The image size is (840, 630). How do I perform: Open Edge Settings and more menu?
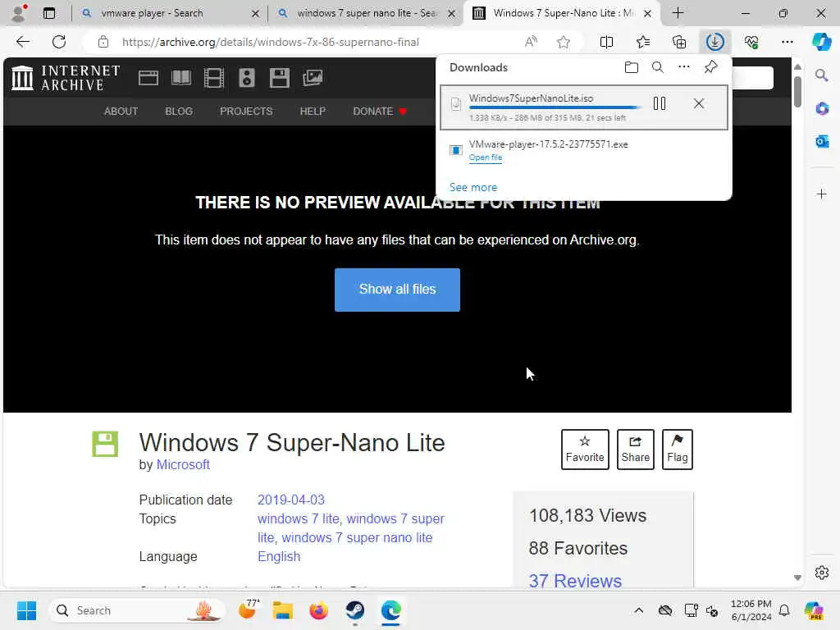pos(787,42)
